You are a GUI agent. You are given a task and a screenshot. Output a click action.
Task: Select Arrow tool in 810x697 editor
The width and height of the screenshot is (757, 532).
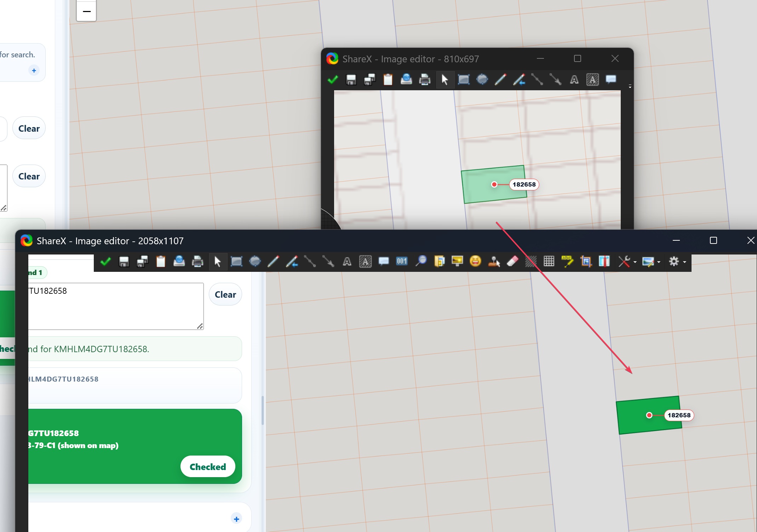[x=556, y=80]
